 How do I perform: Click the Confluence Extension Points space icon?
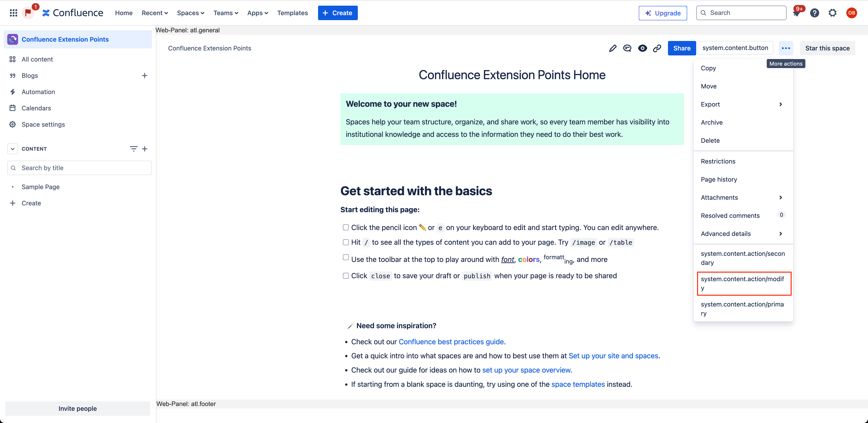pyautogui.click(x=13, y=39)
